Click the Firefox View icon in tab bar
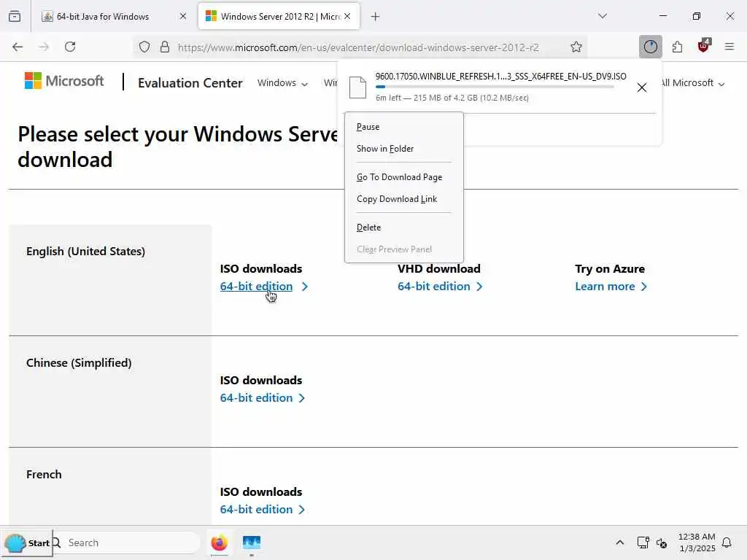The image size is (747, 560). click(15, 16)
